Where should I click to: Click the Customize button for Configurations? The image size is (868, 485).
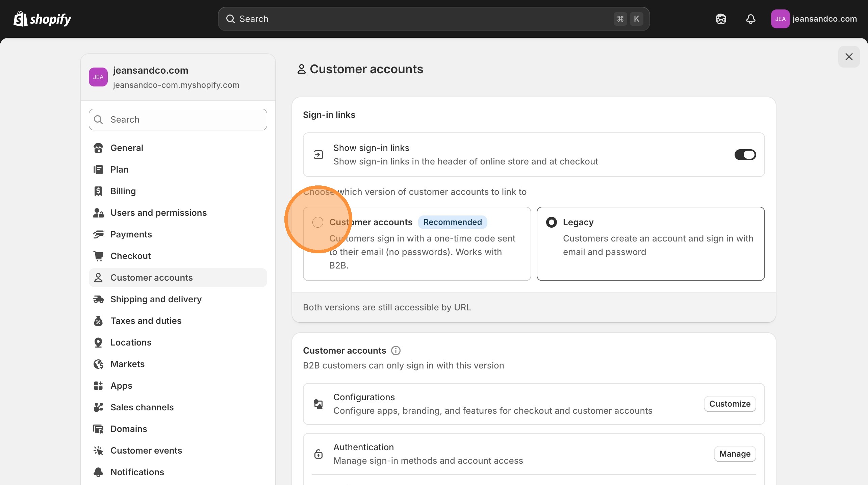pos(730,404)
